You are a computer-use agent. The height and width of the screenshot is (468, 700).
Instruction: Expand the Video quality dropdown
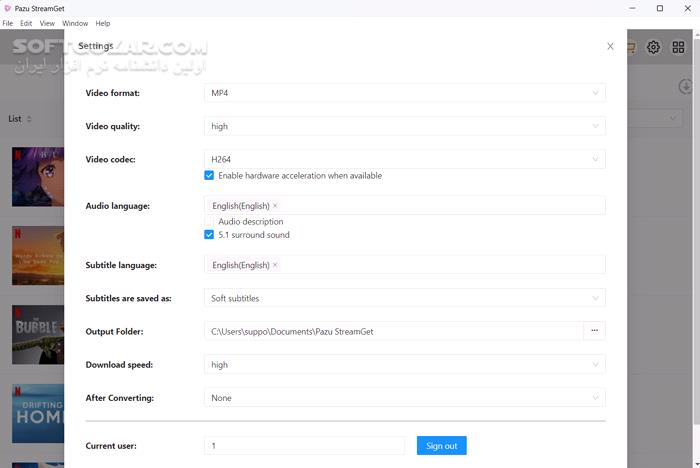(x=404, y=127)
